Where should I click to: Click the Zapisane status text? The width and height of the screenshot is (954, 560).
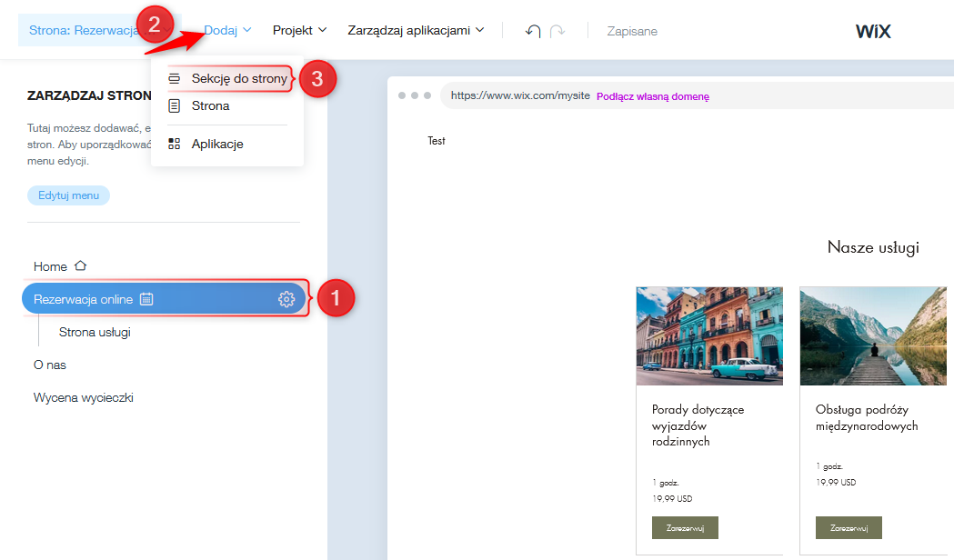[x=632, y=31]
